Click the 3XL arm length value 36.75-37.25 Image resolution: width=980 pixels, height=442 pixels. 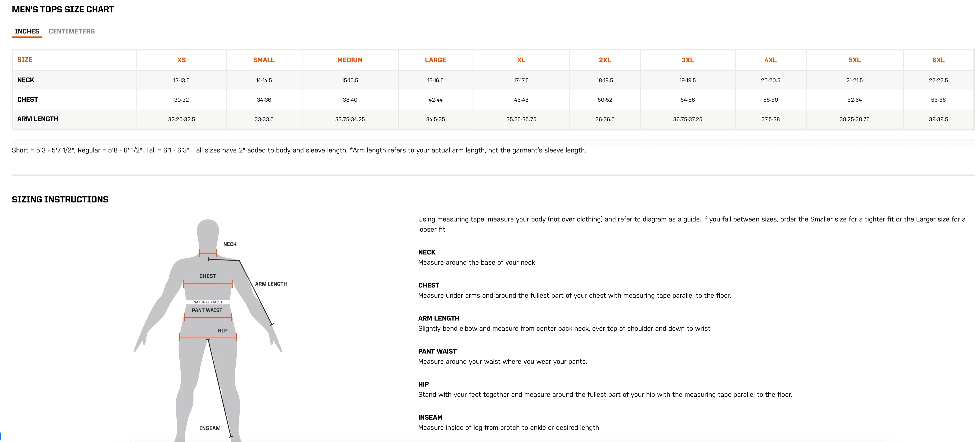point(687,119)
